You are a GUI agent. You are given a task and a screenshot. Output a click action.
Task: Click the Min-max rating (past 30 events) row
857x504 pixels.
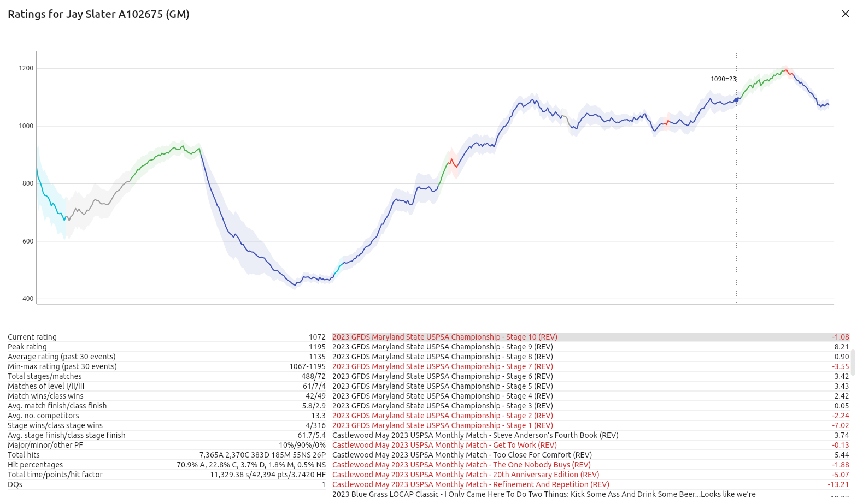167,366
